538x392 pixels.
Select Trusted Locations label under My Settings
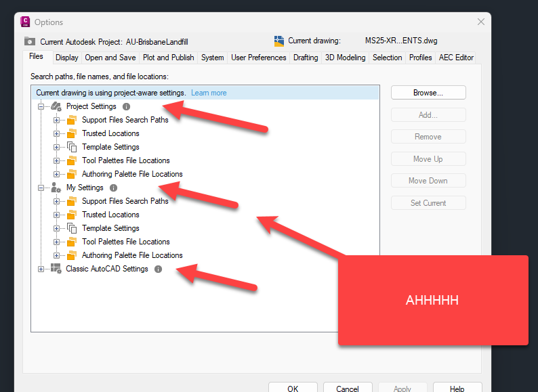[110, 215]
